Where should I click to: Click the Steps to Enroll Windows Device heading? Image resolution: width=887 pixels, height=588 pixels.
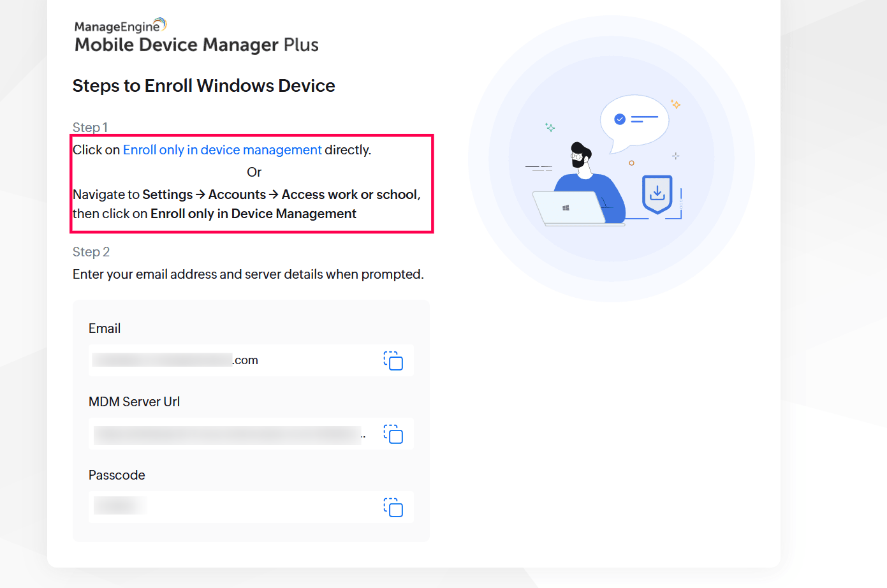click(x=204, y=85)
